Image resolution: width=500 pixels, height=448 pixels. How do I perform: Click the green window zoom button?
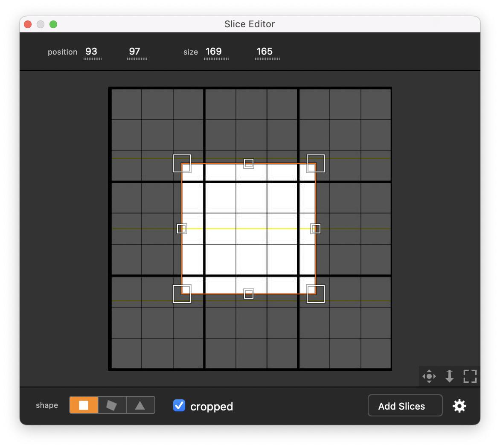tap(53, 24)
